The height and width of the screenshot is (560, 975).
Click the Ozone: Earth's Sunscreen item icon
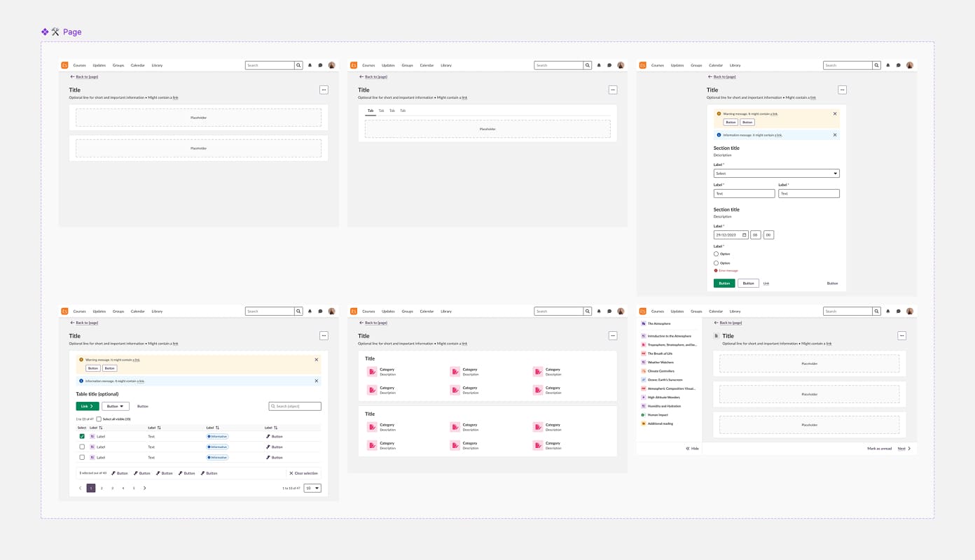[x=644, y=380]
